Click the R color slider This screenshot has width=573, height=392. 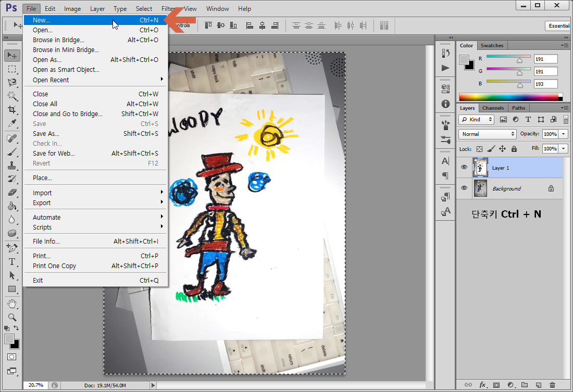pos(508,57)
